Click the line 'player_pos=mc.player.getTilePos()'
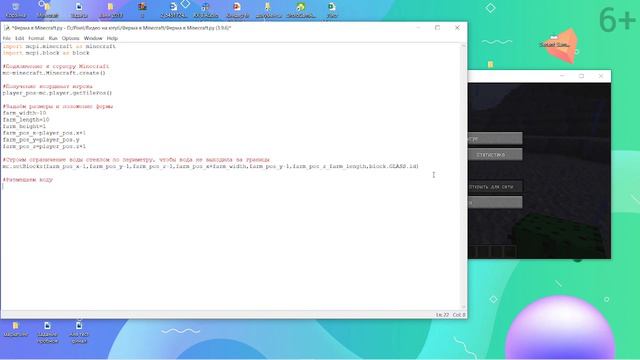 click(57, 93)
